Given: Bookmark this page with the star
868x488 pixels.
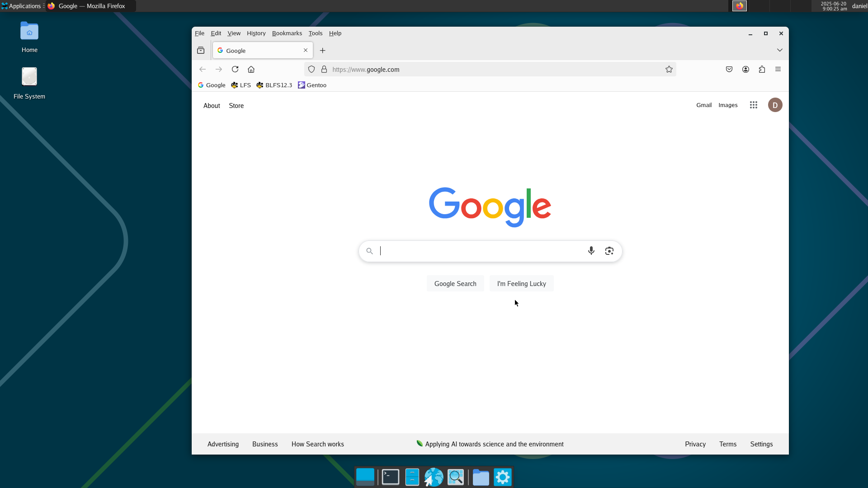Looking at the screenshot, I should pyautogui.click(x=669, y=69).
